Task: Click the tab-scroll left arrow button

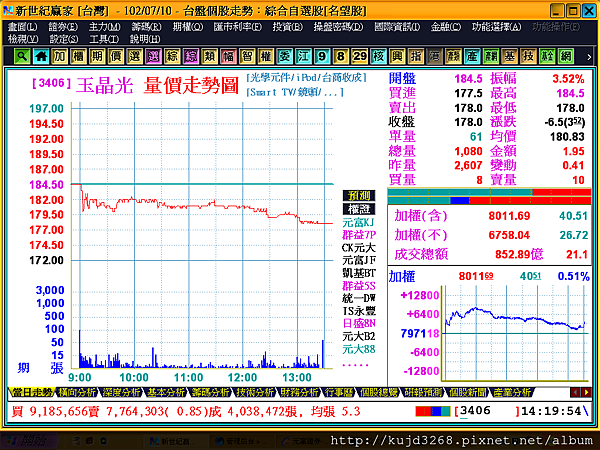Action: tap(575, 392)
